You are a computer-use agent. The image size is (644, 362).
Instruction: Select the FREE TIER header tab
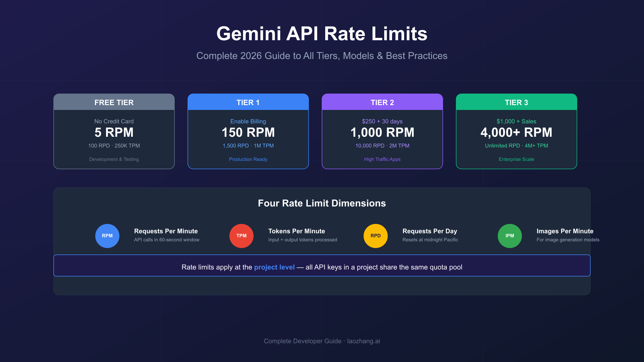114,102
